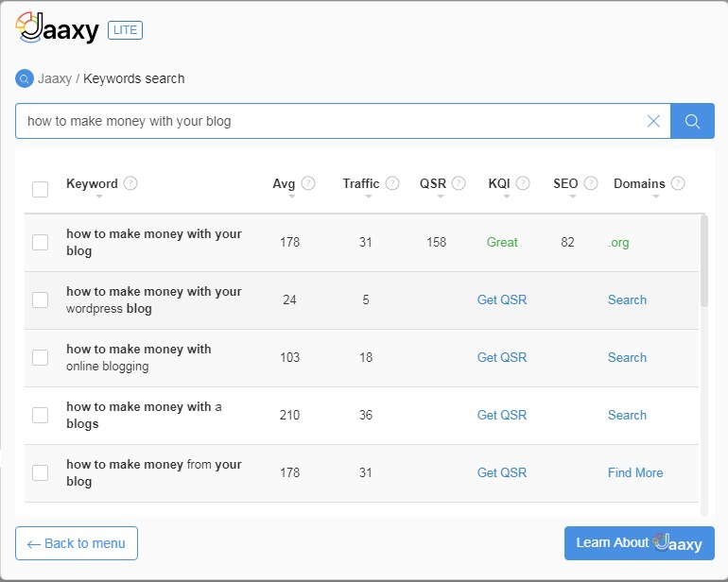Toggle the select-all checkbox in header
728x582 pixels.
click(x=41, y=189)
